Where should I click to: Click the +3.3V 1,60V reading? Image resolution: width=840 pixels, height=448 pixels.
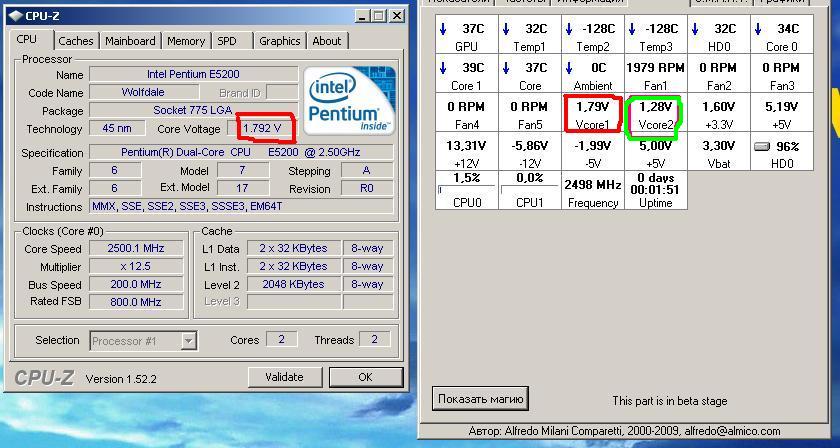tap(719, 113)
